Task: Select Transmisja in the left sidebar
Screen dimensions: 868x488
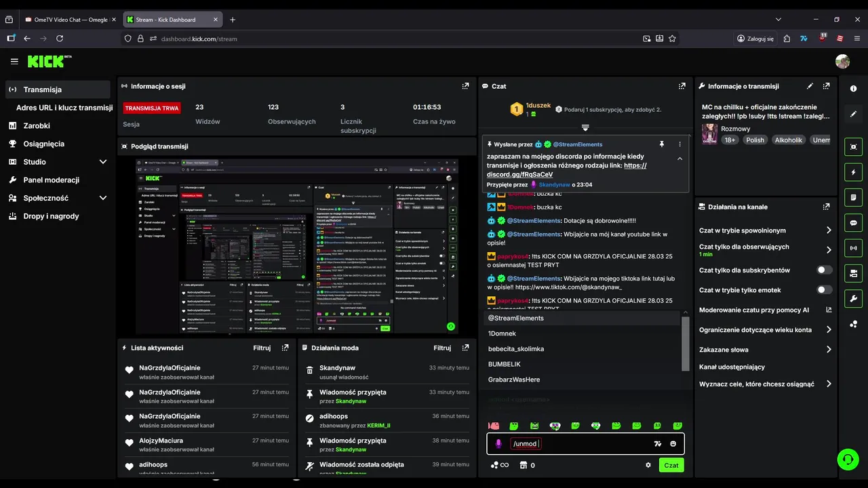Action: tap(58, 89)
